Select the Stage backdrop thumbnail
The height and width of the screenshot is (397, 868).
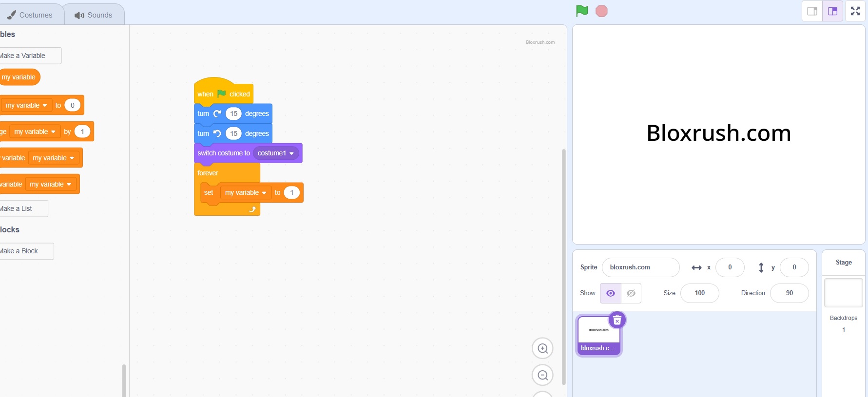(843, 293)
